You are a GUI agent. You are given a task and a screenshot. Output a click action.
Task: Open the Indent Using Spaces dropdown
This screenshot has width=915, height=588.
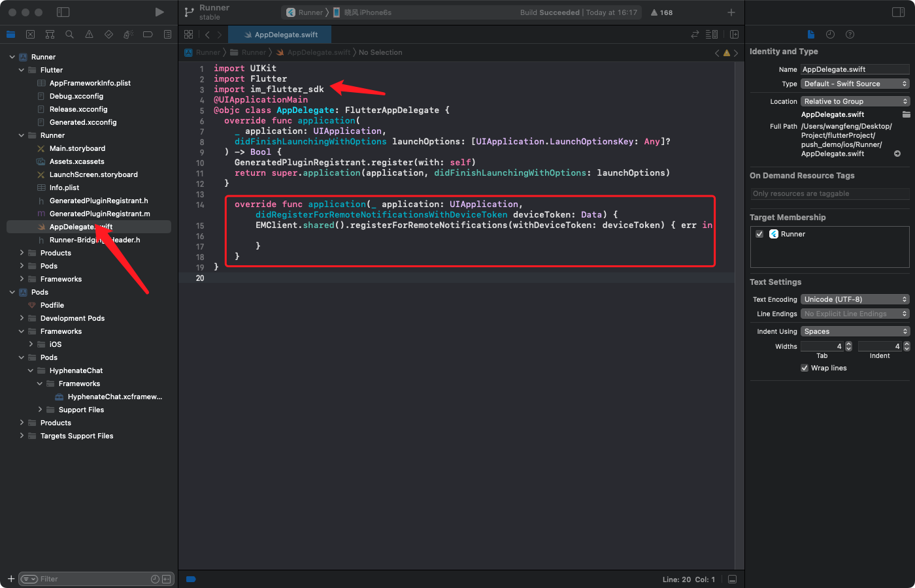855,331
